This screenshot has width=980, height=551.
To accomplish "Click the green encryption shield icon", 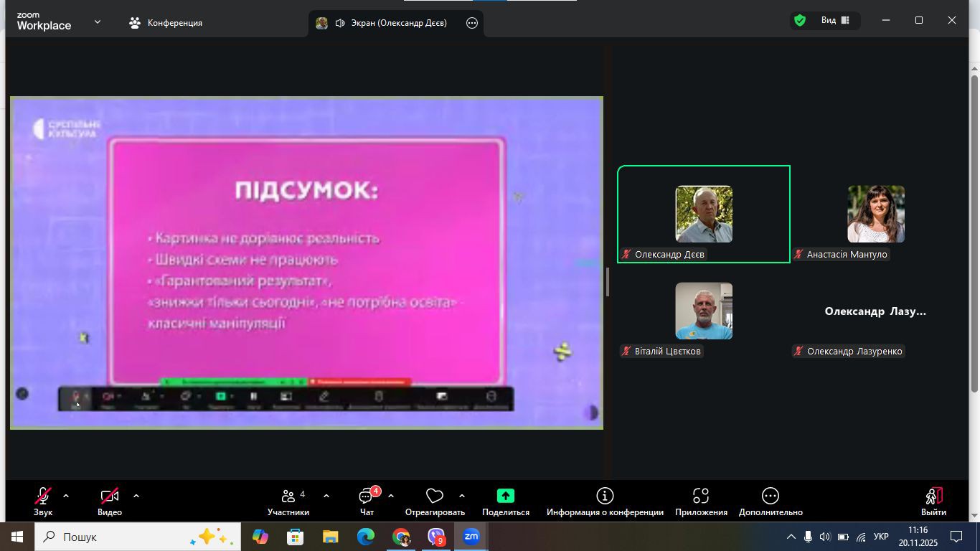I will (x=799, y=21).
